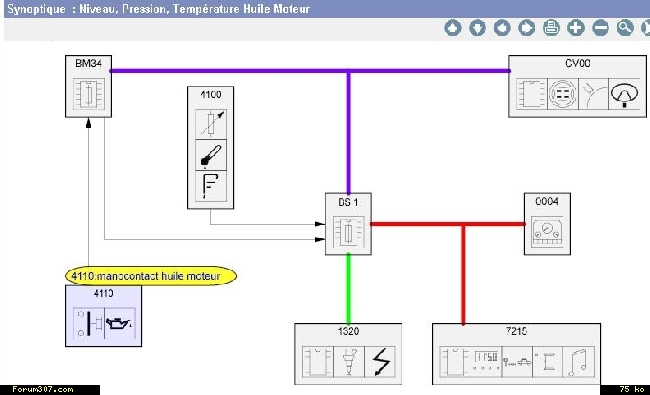Click the right arrow navigation icon
650x395 pixels.
(526, 28)
